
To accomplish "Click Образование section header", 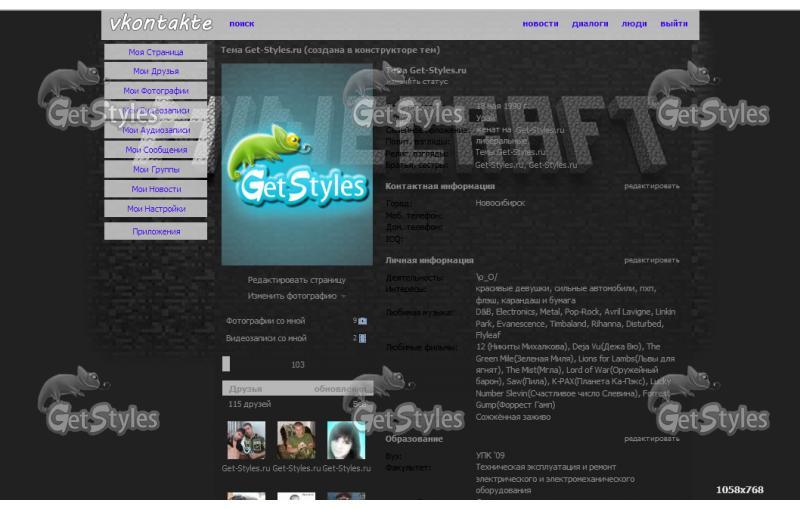I will click(x=414, y=439).
